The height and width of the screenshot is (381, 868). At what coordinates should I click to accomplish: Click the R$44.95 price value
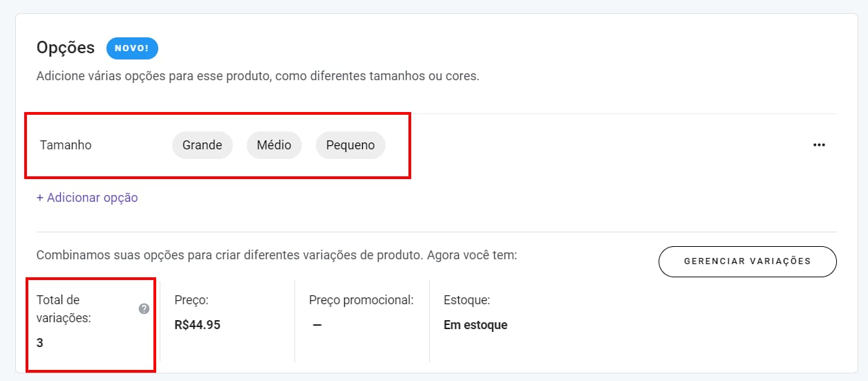click(198, 325)
